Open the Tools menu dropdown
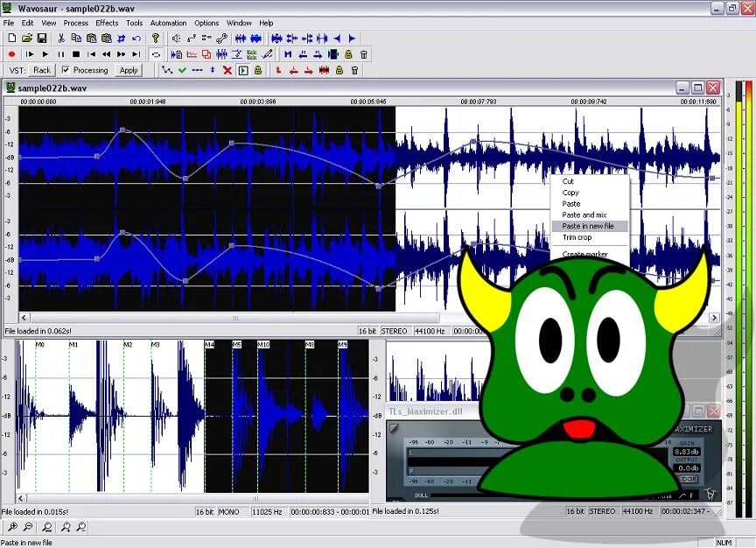This screenshot has height=548, width=756. click(134, 23)
